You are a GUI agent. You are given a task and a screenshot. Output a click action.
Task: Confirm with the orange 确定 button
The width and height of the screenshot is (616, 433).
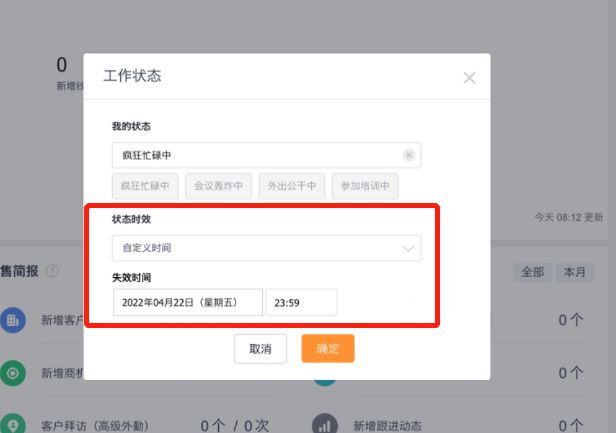click(x=328, y=348)
